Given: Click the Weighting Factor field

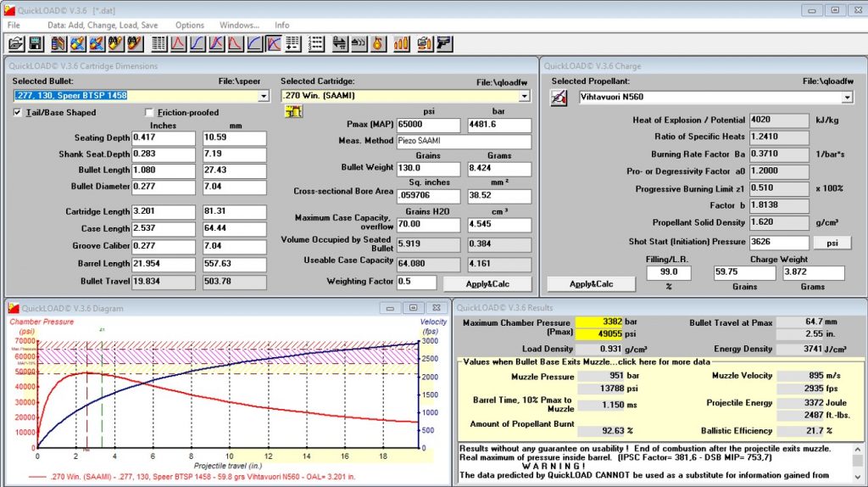Looking at the screenshot, I should coord(416,282).
